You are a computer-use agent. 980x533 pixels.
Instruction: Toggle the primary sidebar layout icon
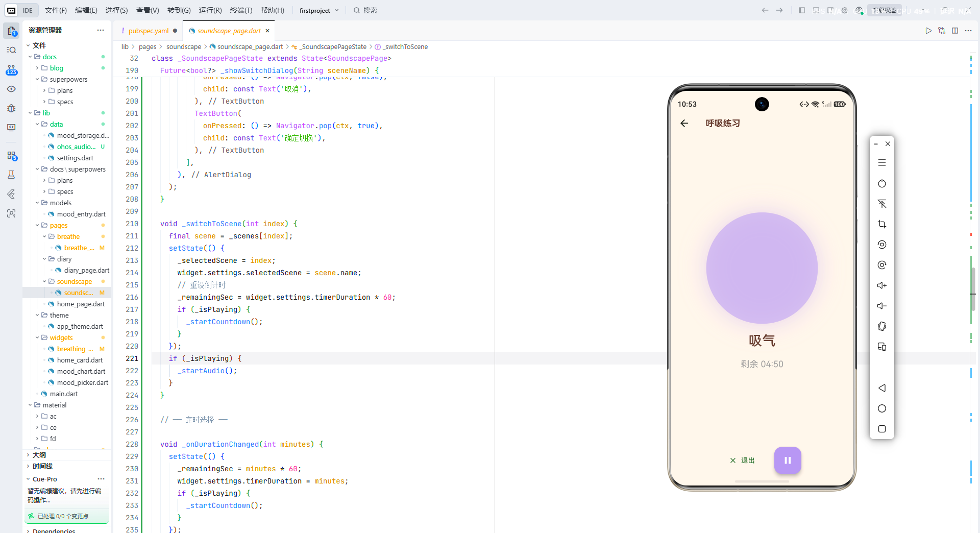tap(802, 10)
